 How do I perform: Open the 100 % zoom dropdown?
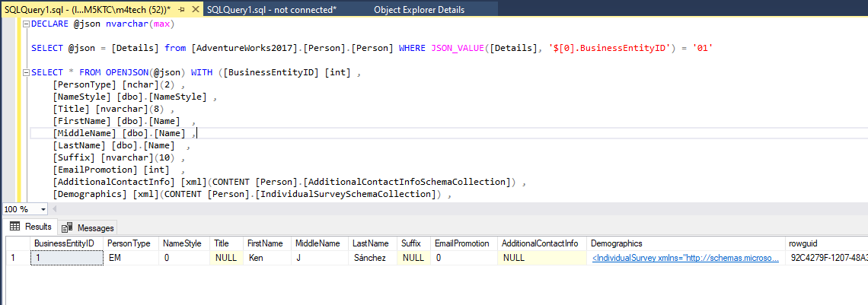(43, 209)
